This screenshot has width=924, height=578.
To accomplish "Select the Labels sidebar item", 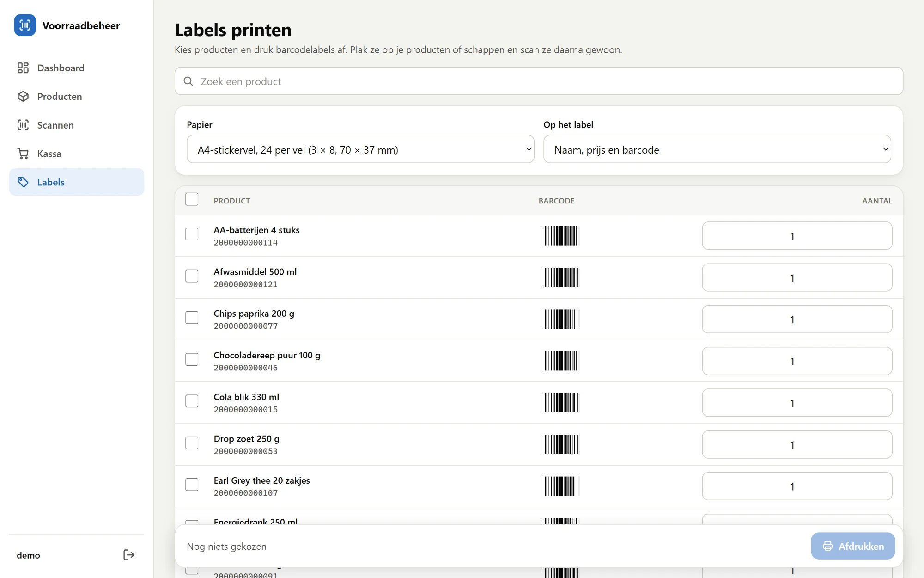I will tap(77, 182).
